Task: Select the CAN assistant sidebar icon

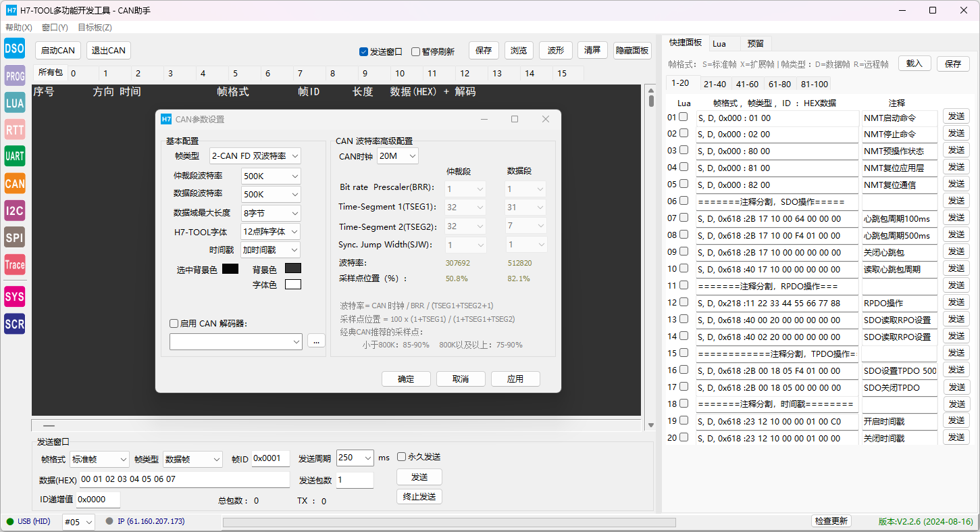Action: (14, 183)
